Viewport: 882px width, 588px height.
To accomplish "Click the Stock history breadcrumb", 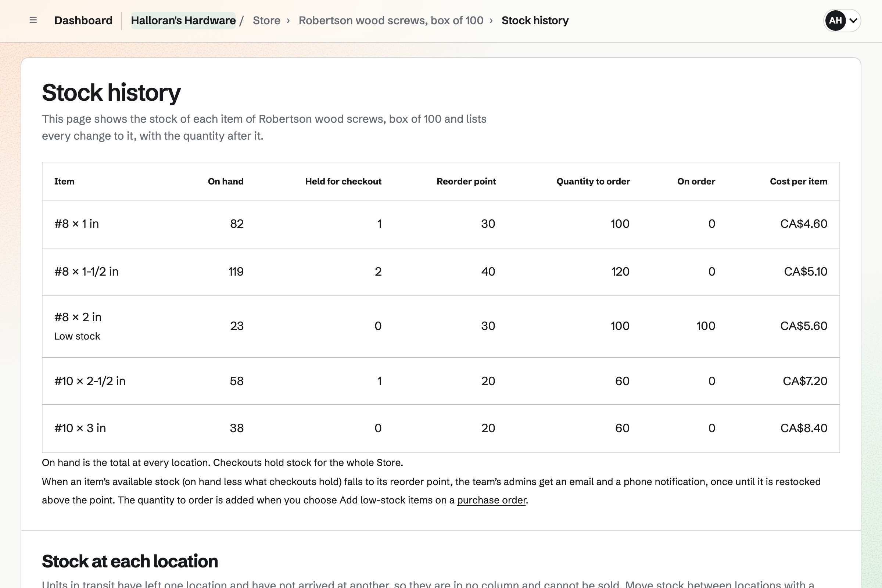I will (535, 20).
